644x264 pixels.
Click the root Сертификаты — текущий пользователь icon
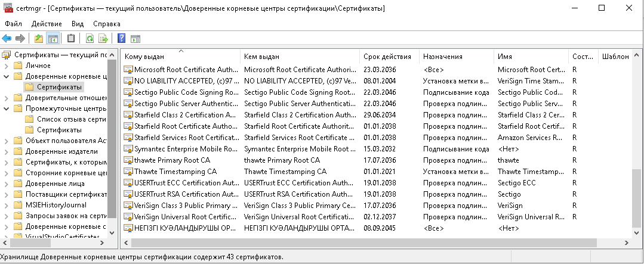pyautogui.click(x=7, y=55)
